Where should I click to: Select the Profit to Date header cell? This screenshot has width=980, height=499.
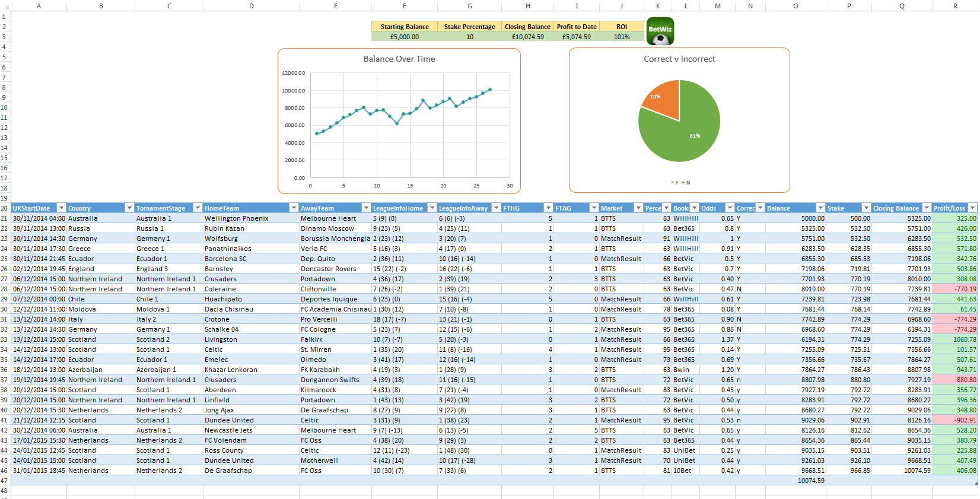click(x=577, y=27)
